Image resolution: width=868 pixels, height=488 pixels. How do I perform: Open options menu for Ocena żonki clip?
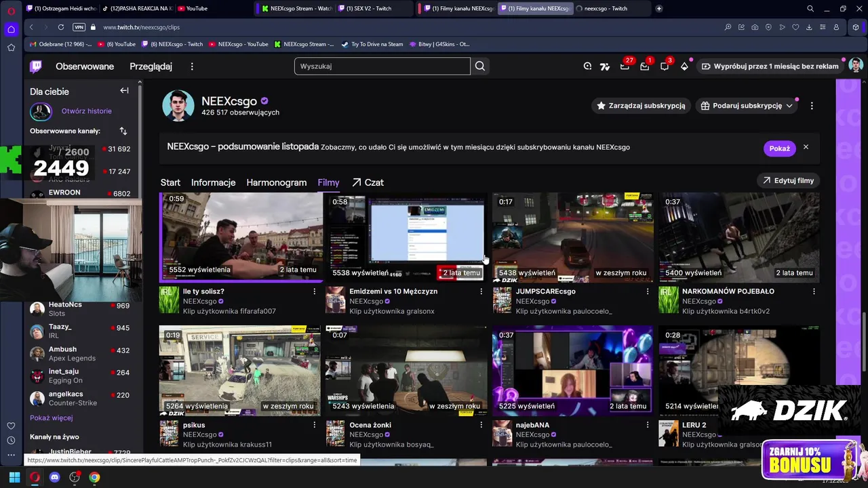[x=481, y=425]
